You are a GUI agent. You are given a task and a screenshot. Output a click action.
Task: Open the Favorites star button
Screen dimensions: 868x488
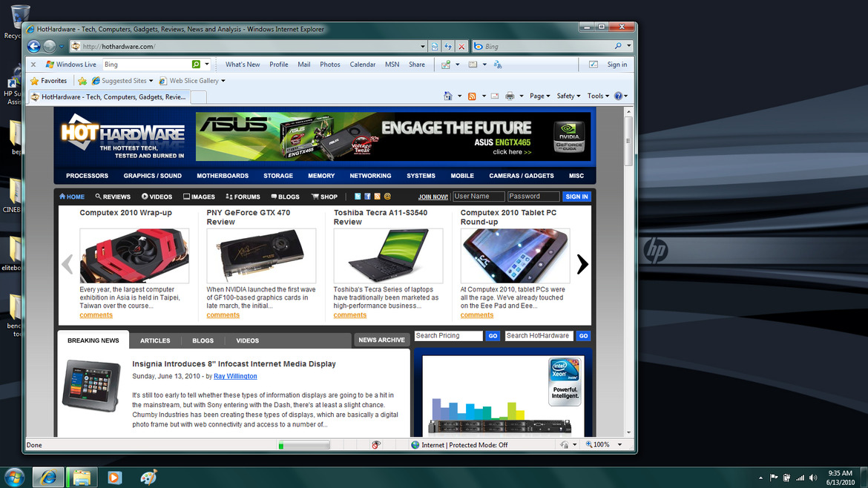[x=49, y=81]
